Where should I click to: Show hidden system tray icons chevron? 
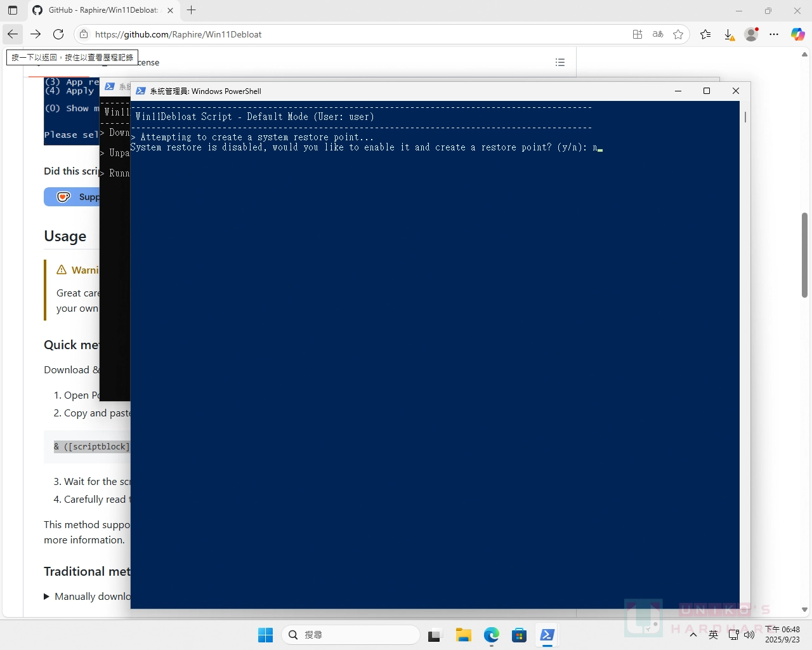click(693, 635)
